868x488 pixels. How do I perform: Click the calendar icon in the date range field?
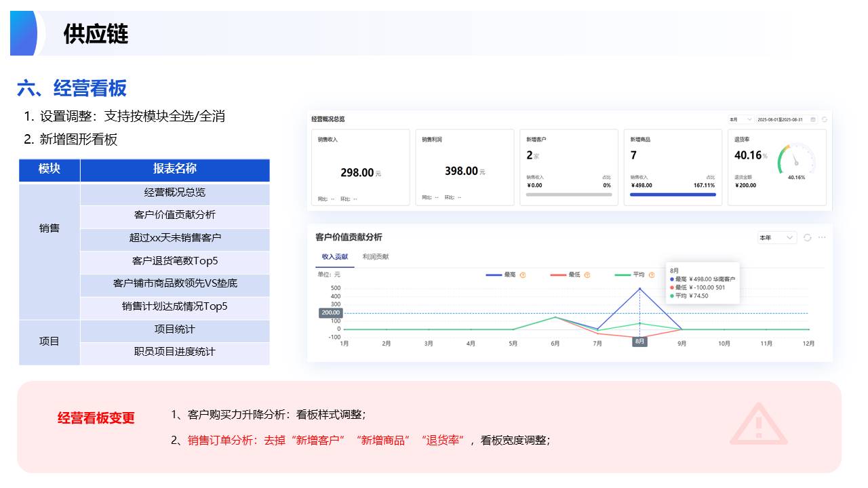[813, 119]
